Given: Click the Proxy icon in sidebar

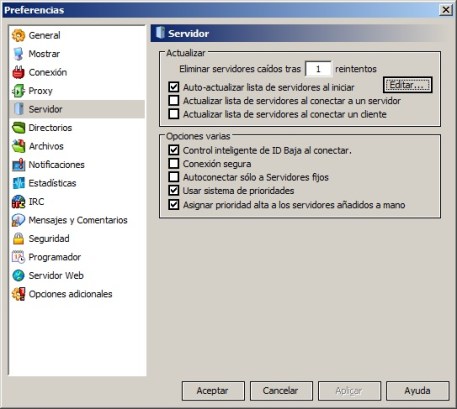Looking at the screenshot, I should coord(18,91).
